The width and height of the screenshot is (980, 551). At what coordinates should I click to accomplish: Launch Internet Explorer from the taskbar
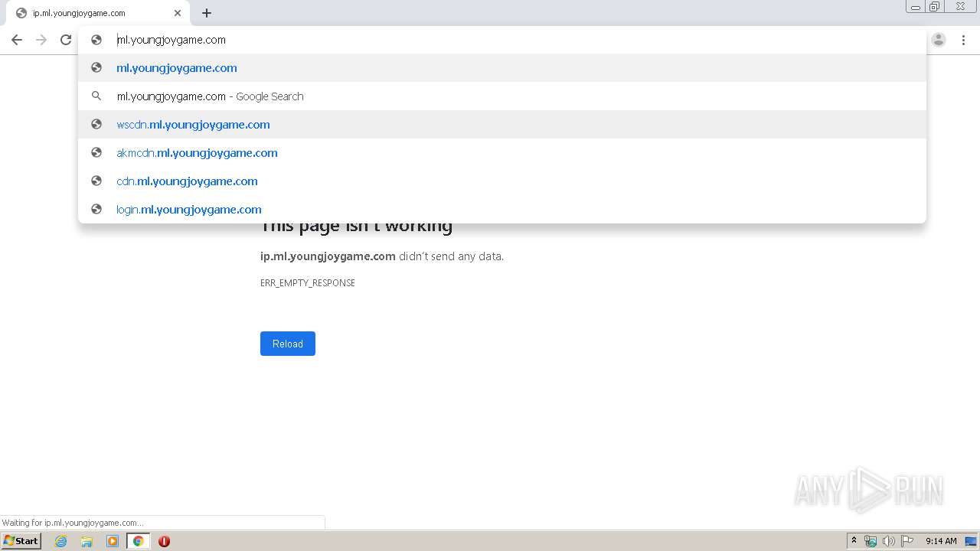tap(60, 541)
